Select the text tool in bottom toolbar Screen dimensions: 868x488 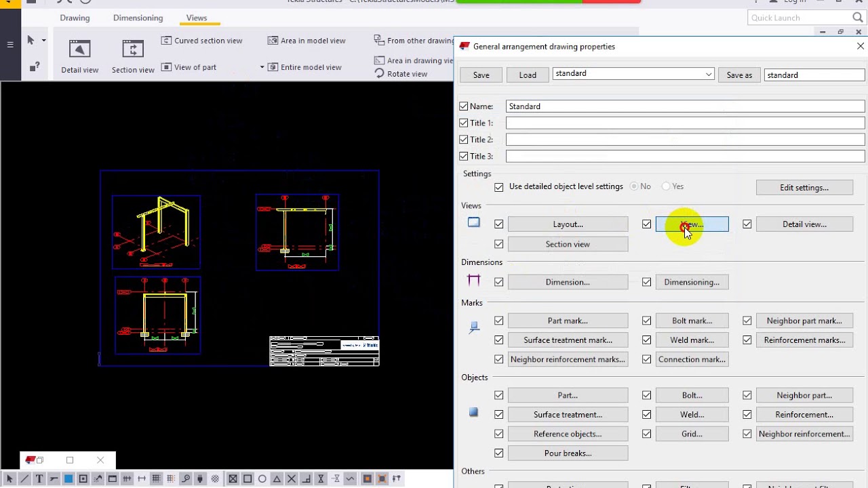tap(39, 479)
